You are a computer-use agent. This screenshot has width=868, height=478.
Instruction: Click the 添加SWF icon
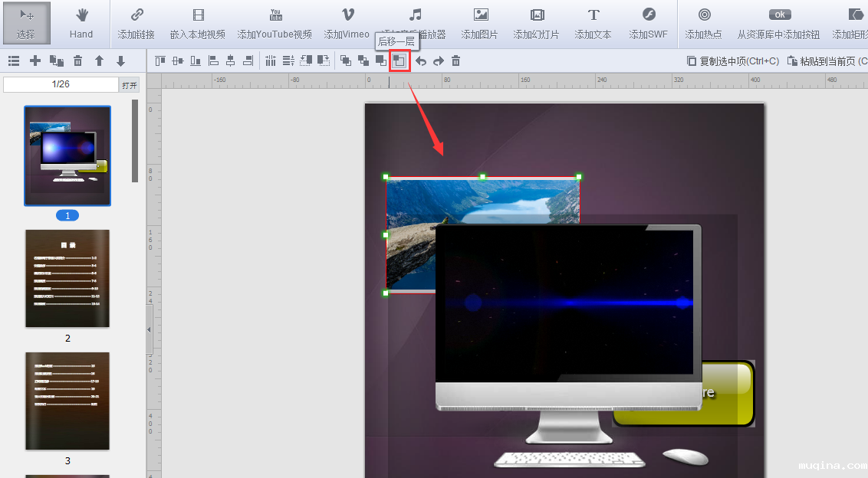coord(648,23)
